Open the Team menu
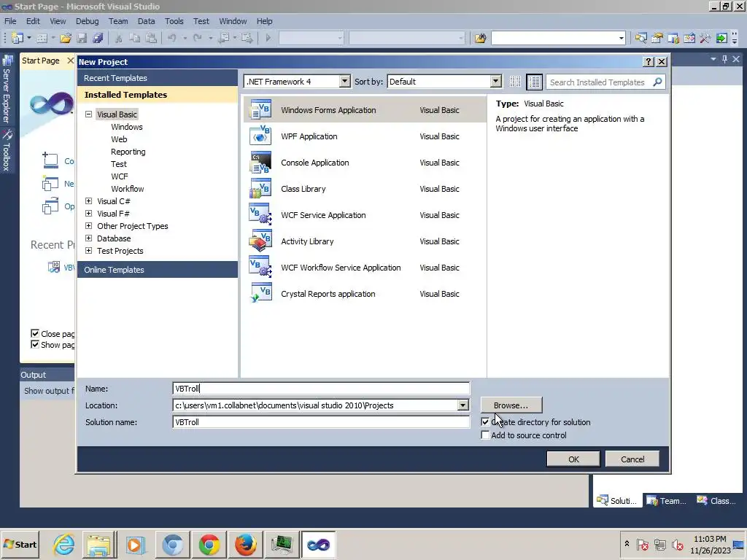The image size is (747, 560). coord(118,21)
